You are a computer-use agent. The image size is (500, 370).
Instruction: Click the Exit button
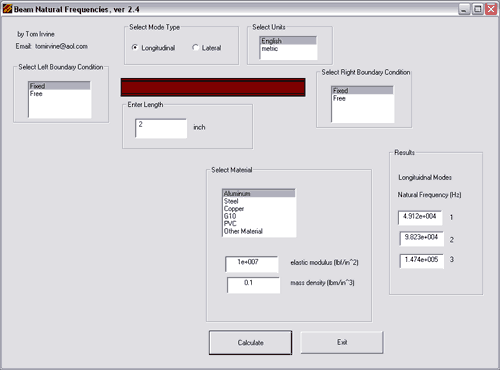[342, 342]
